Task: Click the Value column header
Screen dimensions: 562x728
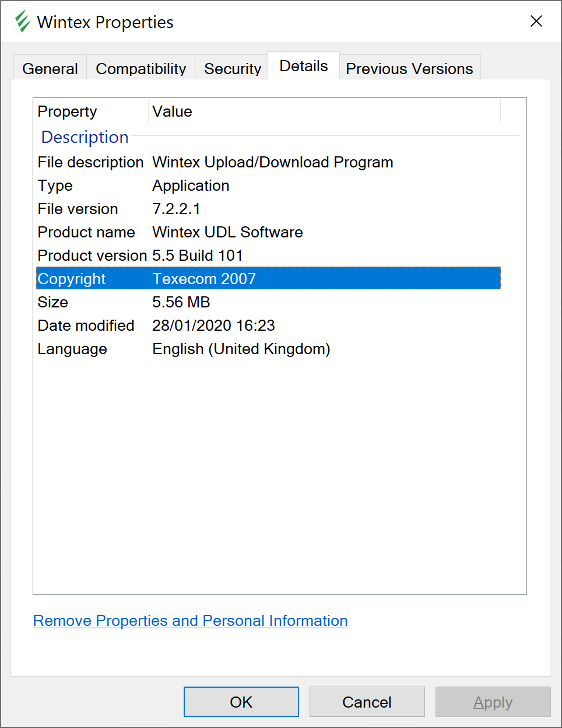Action: 324,111
